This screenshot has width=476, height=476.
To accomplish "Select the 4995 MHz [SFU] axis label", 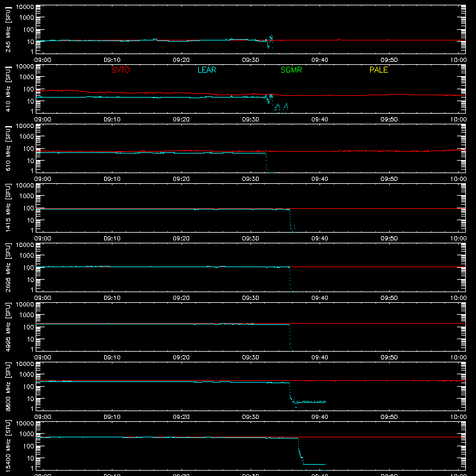I will tap(8, 327).
